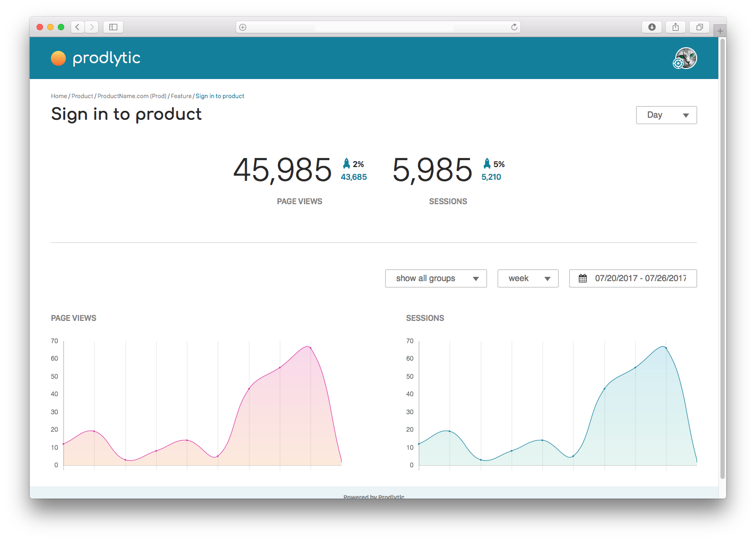Go forward with browser forward arrow
This screenshot has width=756, height=541.
pyautogui.click(x=92, y=27)
